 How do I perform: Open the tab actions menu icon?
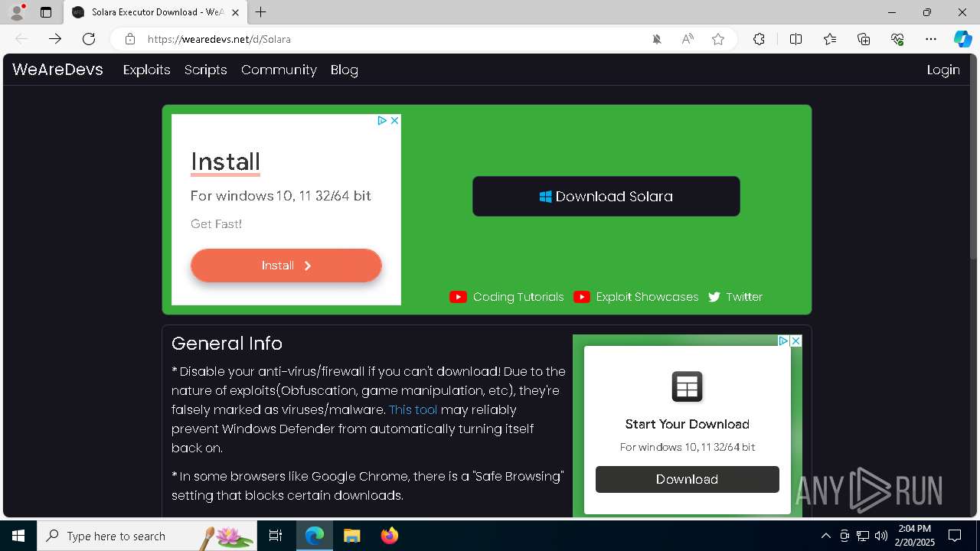point(46,12)
